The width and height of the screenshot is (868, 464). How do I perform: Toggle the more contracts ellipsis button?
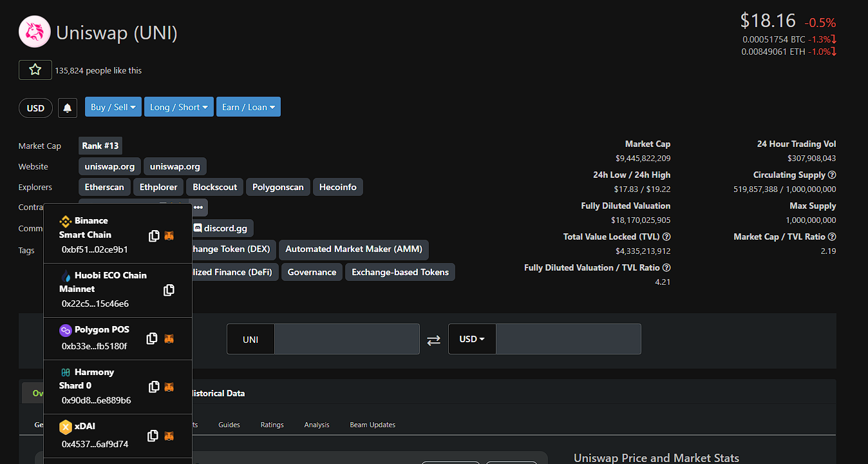click(x=198, y=208)
